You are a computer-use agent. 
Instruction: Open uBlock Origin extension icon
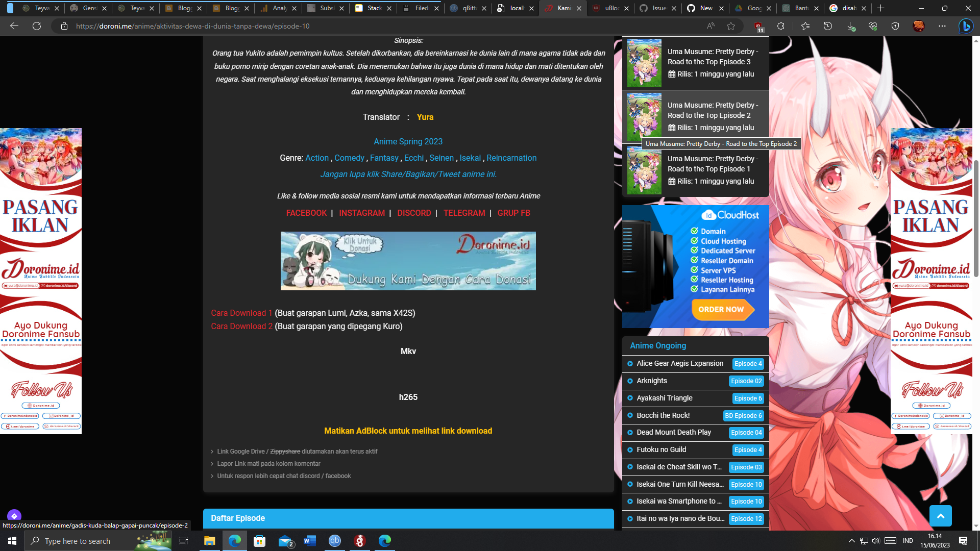point(758,27)
